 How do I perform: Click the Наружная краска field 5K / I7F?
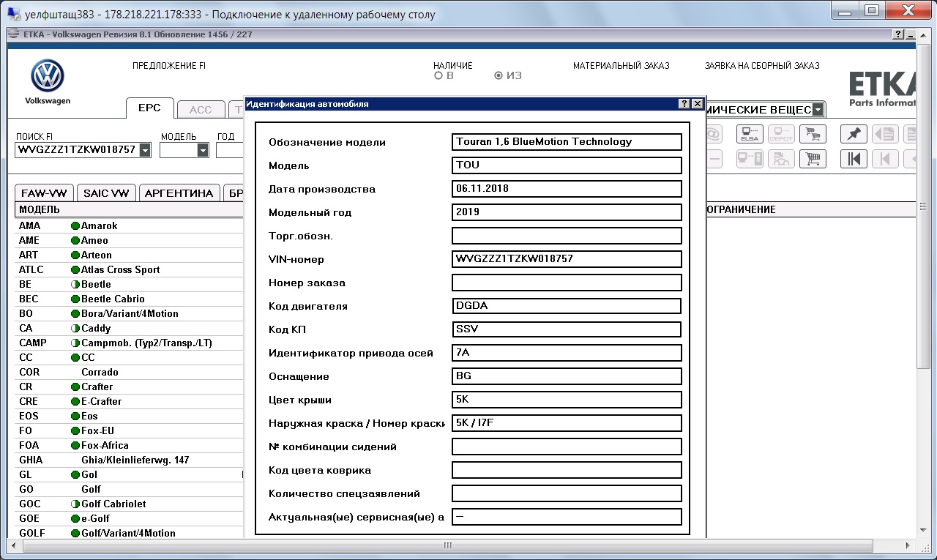tap(567, 423)
